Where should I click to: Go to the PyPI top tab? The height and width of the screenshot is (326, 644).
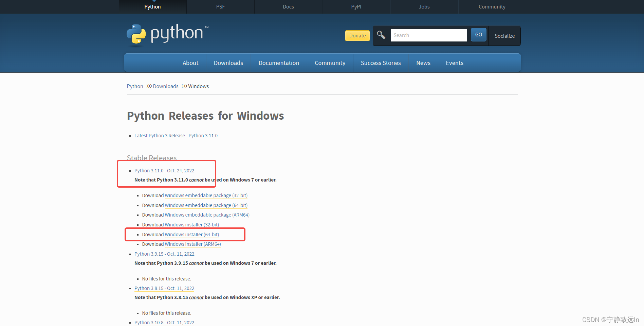click(356, 7)
